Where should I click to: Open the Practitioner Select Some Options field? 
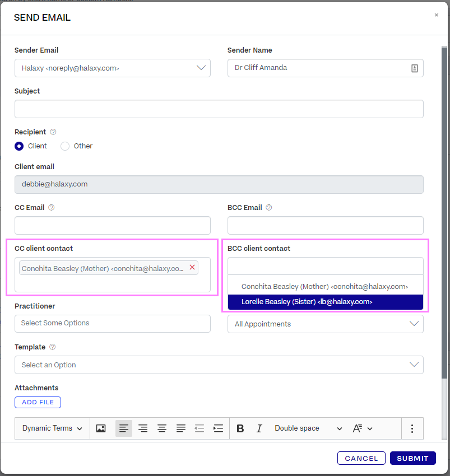click(113, 323)
